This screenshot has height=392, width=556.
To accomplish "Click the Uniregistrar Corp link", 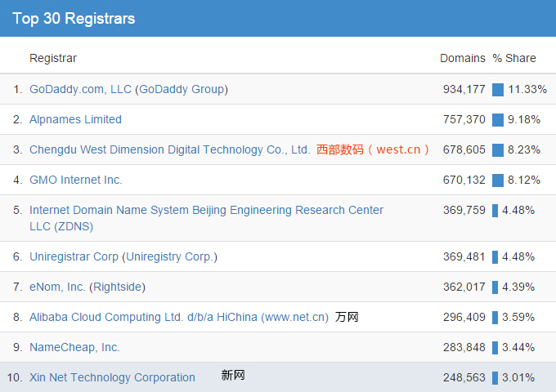I will coord(74,256).
